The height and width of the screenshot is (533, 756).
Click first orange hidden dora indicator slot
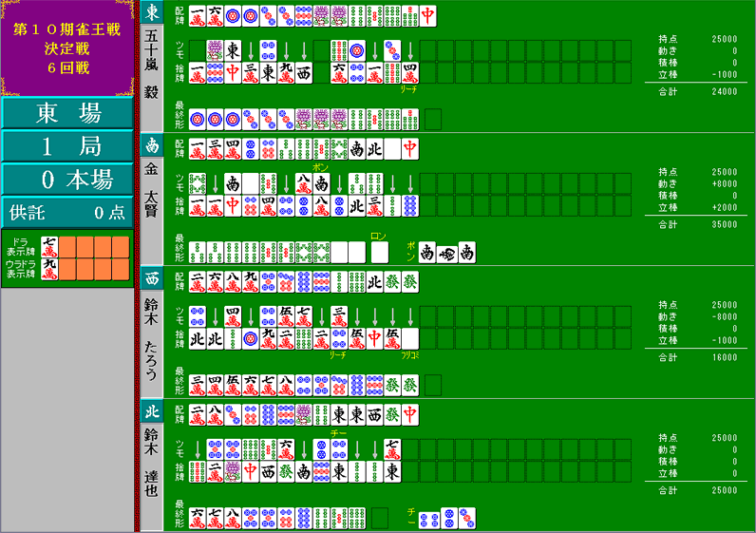(x=67, y=247)
